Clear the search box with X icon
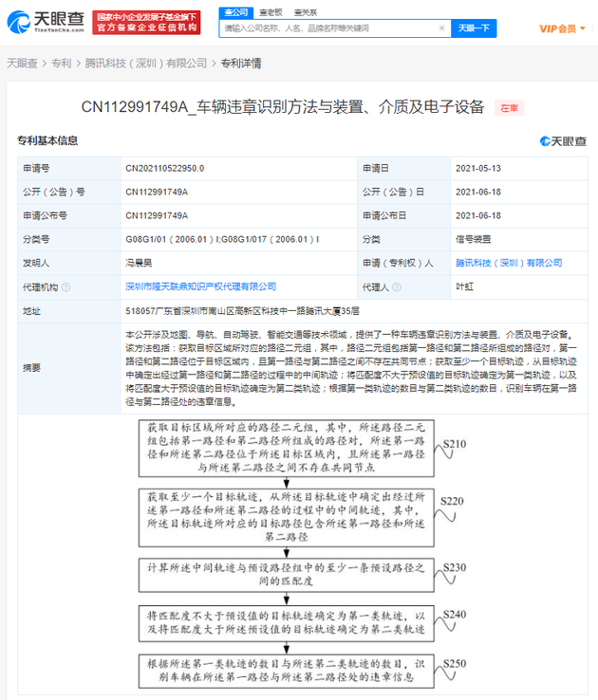Screen dimensions: 598x700 [x=440, y=28]
